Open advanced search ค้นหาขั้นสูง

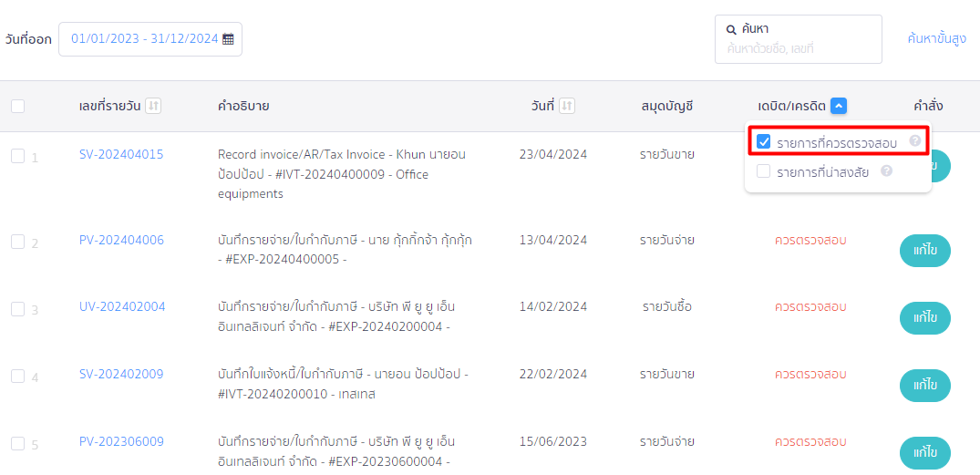click(937, 39)
